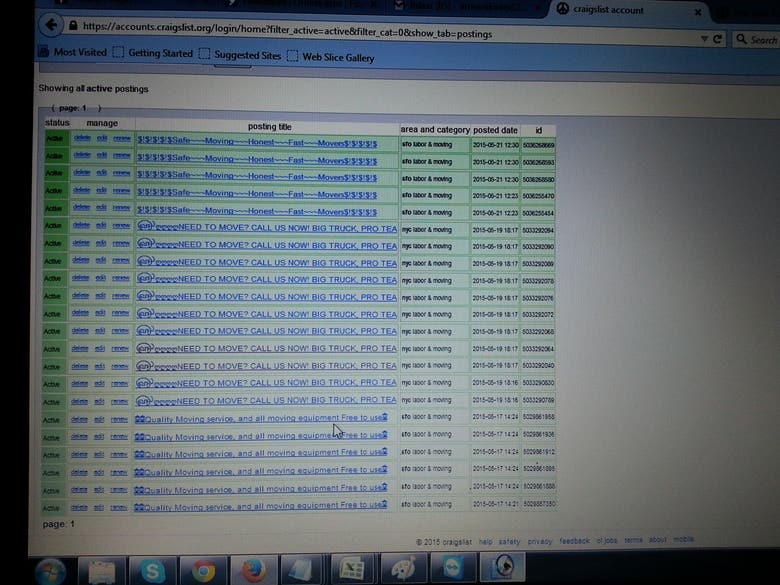The width and height of the screenshot is (780, 585).
Task: Open the footer cl jobs link
Action: [607, 540]
